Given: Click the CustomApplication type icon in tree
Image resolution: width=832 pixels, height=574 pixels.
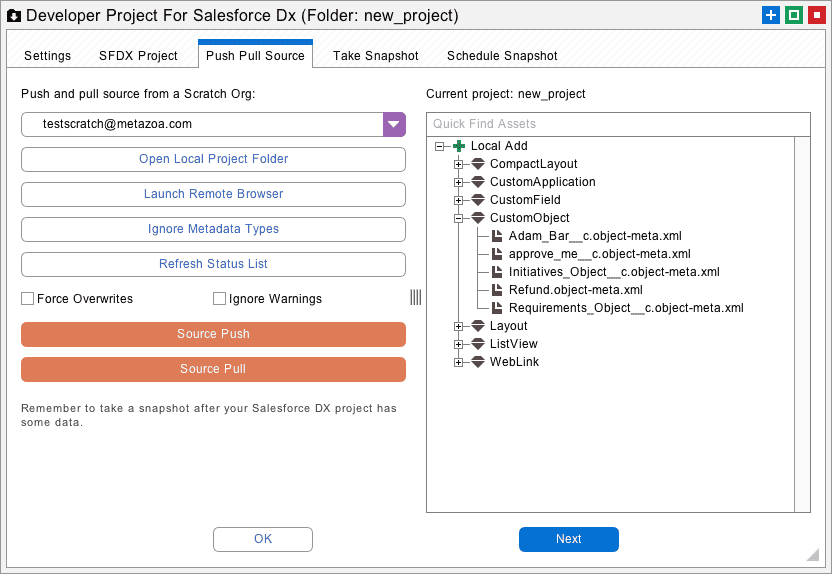Looking at the screenshot, I should 478,182.
